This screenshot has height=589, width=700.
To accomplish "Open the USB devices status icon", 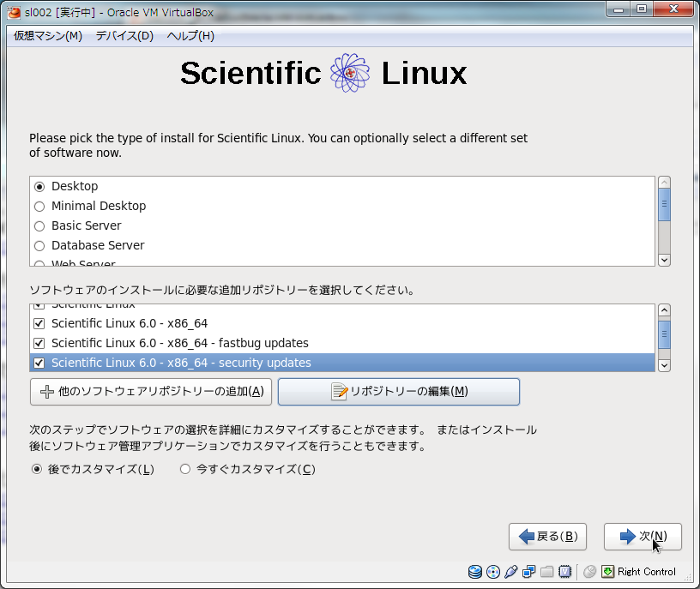I will pos(510,572).
